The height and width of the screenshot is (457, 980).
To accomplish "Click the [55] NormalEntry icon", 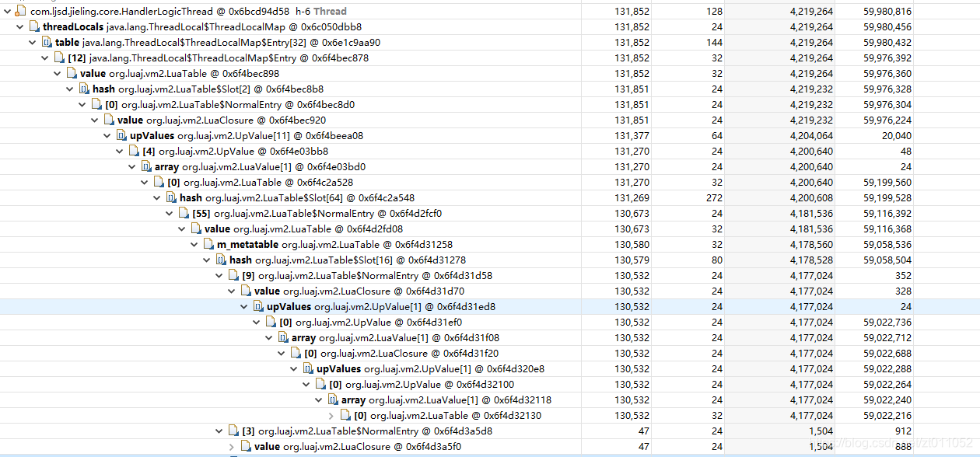I will (182, 214).
